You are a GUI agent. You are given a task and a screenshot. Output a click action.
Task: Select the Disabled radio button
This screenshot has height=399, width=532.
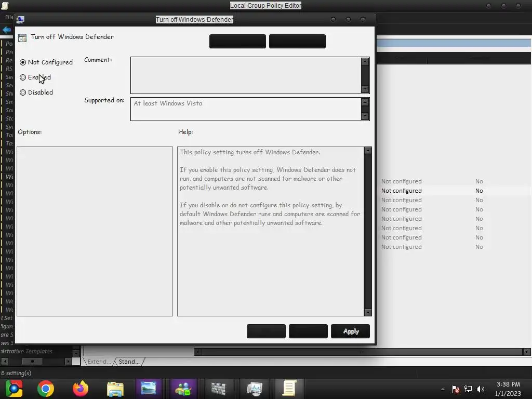point(23,92)
